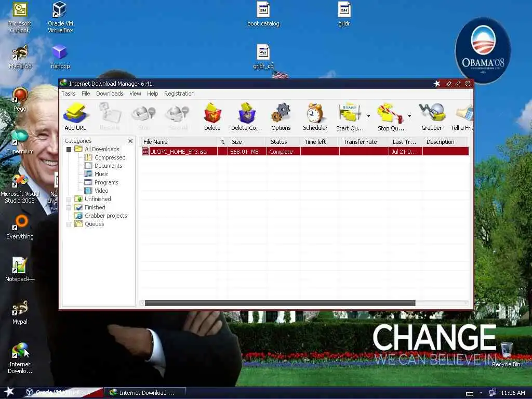This screenshot has height=399, width=532.
Task: Select the Pego desktop icon
Action: (x=20, y=99)
